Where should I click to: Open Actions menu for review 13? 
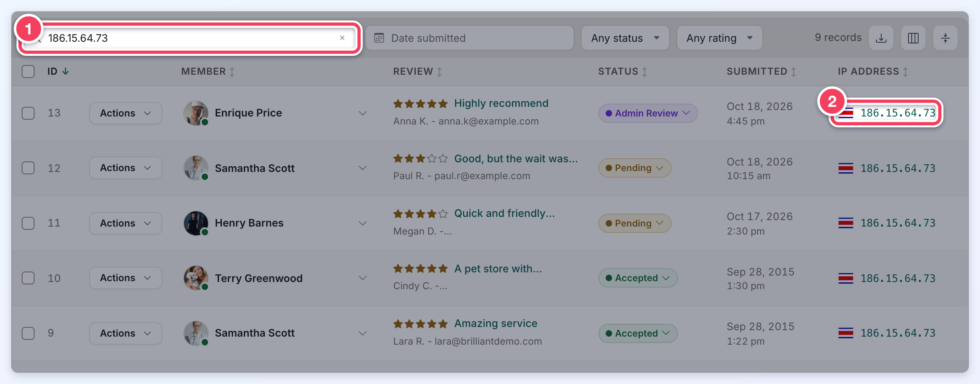(x=126, y=113)
